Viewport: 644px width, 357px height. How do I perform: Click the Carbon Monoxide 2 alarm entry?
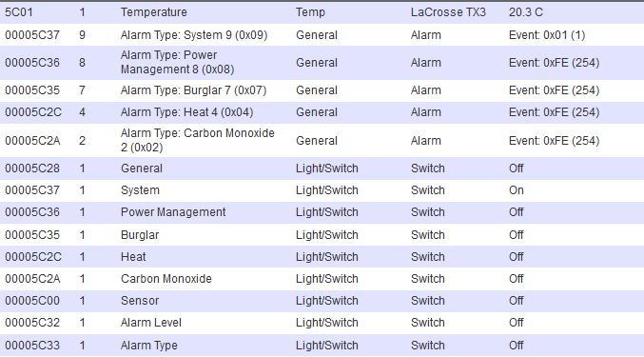(x=322, y=141)
